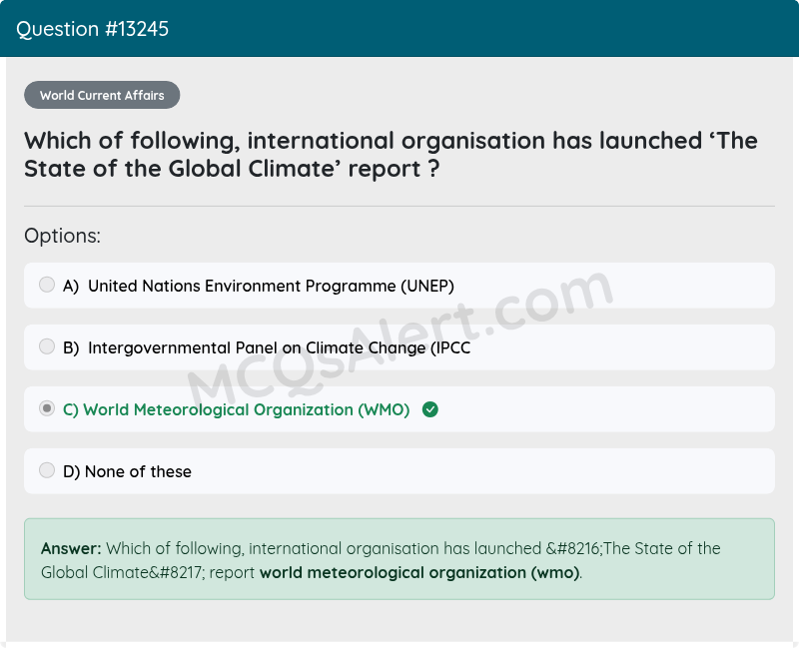799x672 pixels.
Task: Click the World Current Affairs category badge
Action: pyautogui.click(x=102, y=96)
